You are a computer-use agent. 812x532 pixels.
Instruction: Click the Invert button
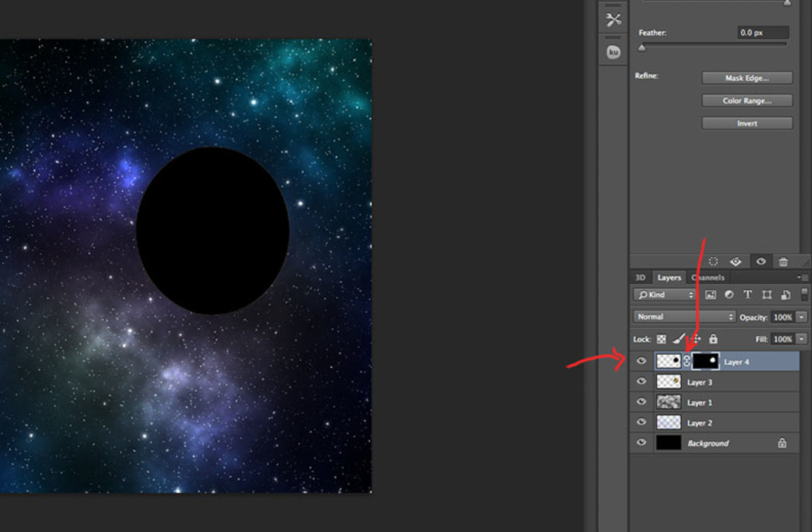[747, 123]
